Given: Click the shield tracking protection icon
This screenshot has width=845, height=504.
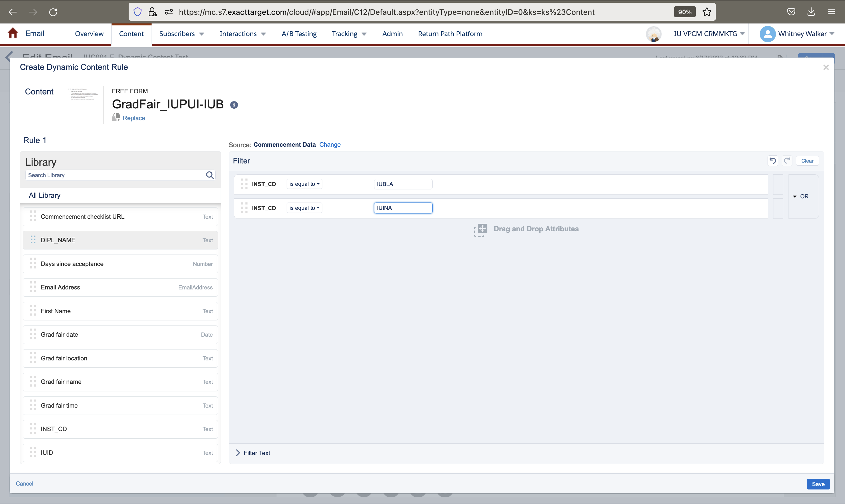Looking at the screenshot, I should [137, 12].
